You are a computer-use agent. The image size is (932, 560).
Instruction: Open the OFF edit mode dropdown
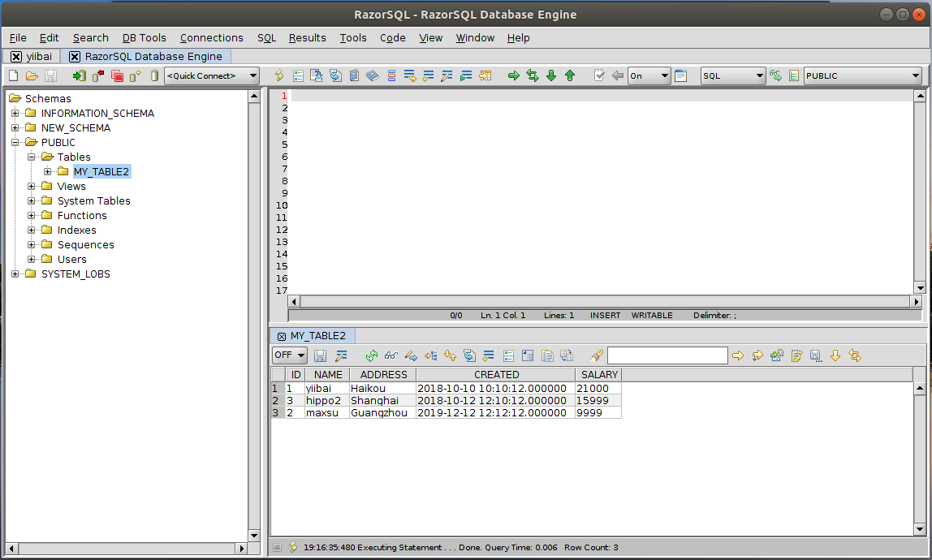point(290,355)
